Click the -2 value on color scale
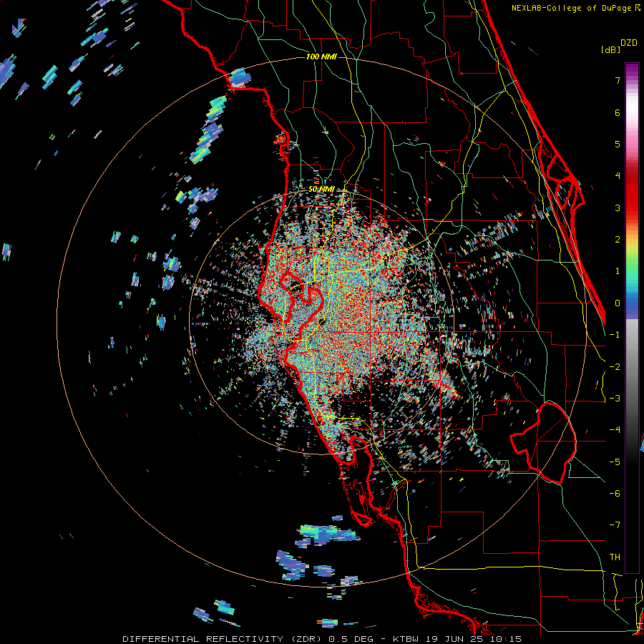The height and width of the screenshot is (644, 644). [615, 367]
